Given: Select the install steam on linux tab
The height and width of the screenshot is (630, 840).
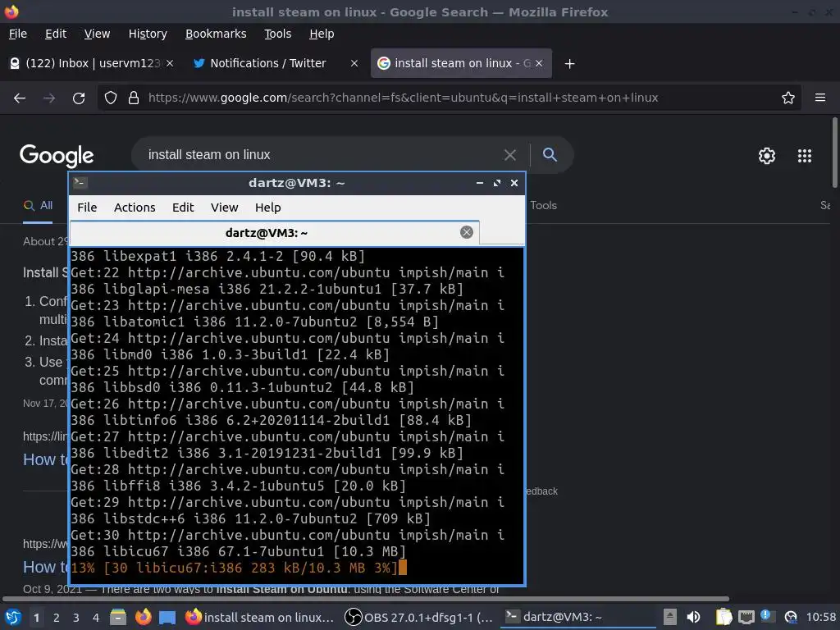Looking at the screenshot, I should coord(461,63).
